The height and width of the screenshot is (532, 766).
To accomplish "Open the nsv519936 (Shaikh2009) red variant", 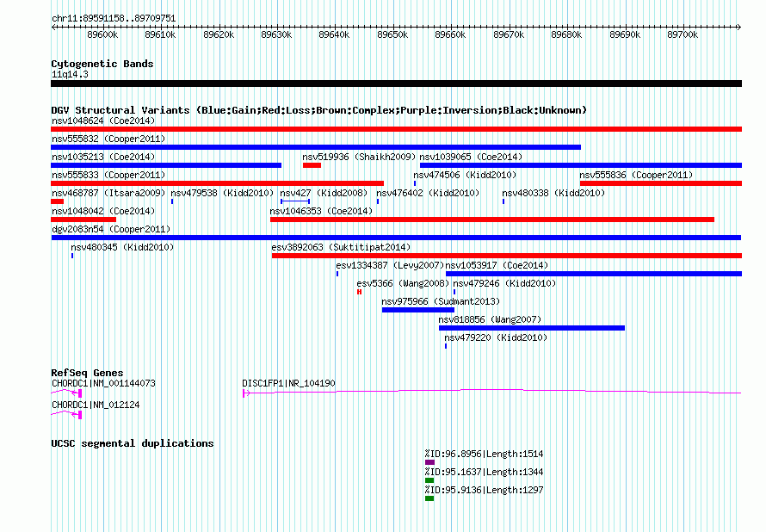I will [312, 165].
